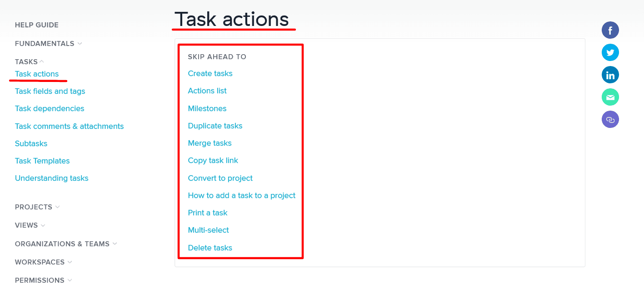Jump to the Delete tasks section
Viewport: 644px width, 290px height.
(x=210, y=248)
